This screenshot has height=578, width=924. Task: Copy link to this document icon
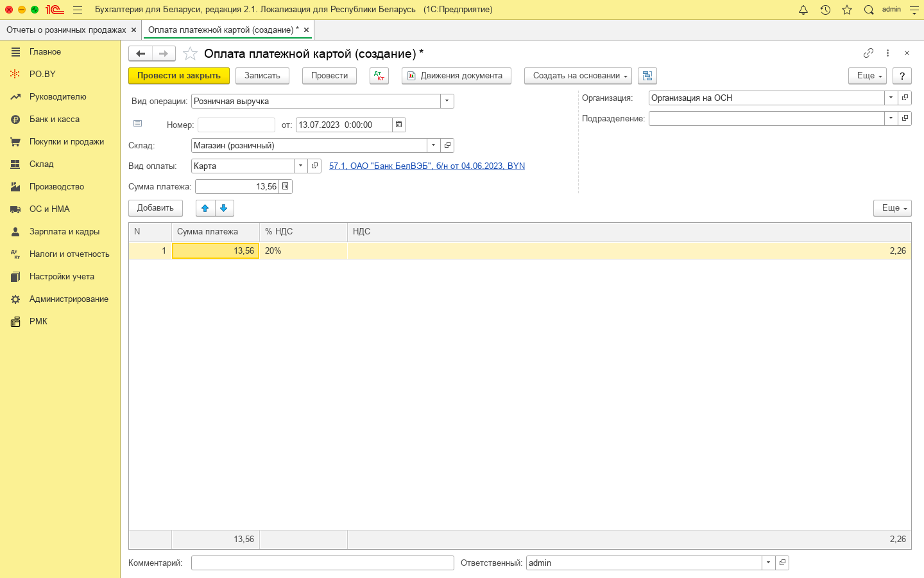tap(868, 53)
